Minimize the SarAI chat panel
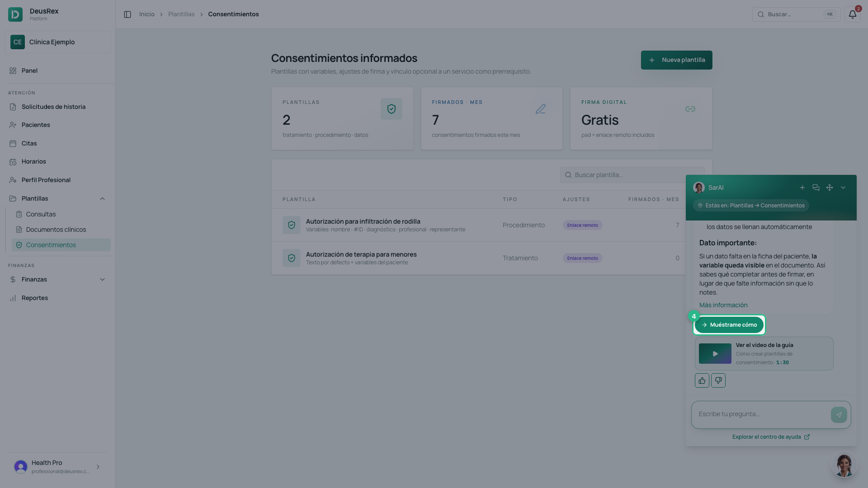The width and height of the screenshot is (868, 488). [843, 188]
